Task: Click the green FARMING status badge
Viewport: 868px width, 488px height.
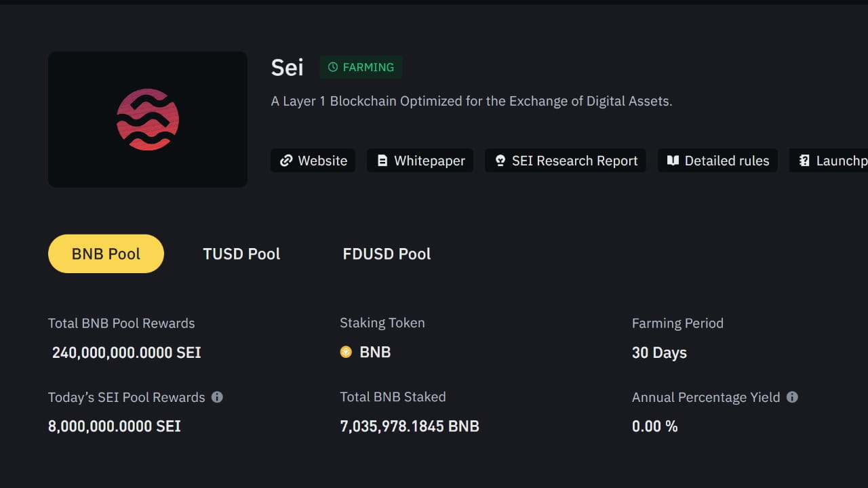Action: click(361, 67)
